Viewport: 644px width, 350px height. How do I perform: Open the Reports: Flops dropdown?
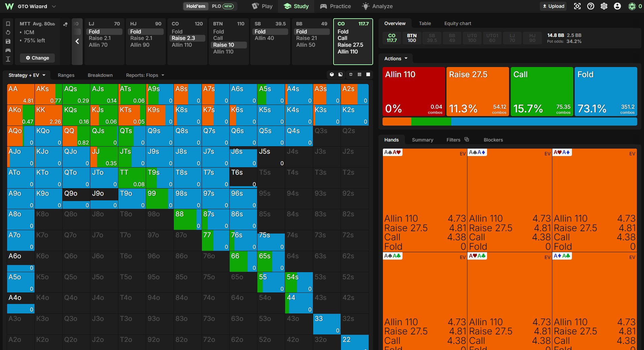click(145, 75)
